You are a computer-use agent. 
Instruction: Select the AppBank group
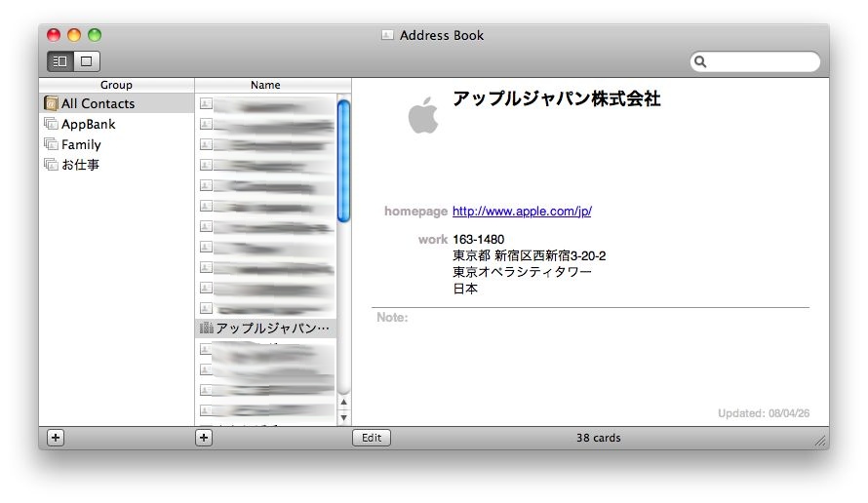[x=117, y=124]
